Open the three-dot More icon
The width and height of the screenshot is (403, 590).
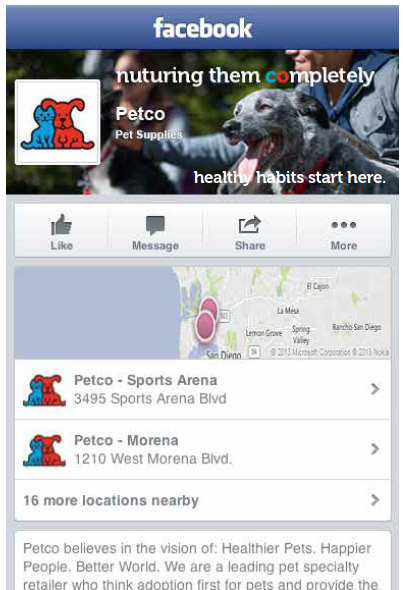[x=344, y=225]
